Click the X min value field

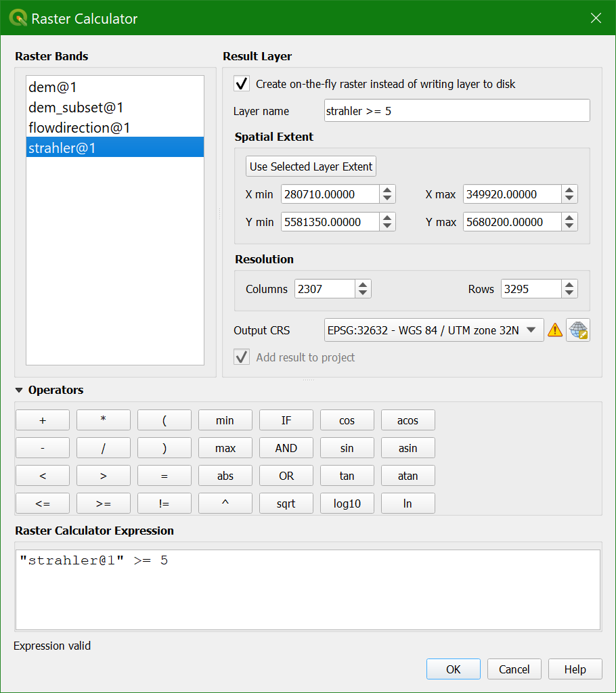click(330, 194)
